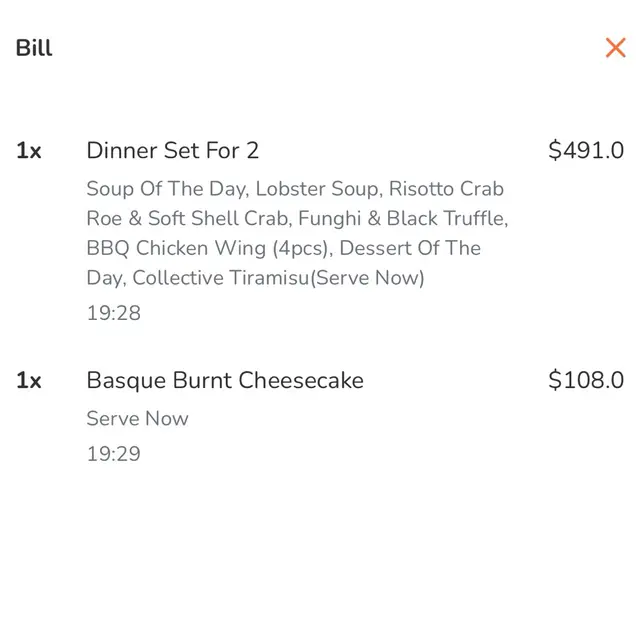The height and width of the screenshot is (640, 640).
Task: Click the $491.0 price
Action: coord(585,150)
